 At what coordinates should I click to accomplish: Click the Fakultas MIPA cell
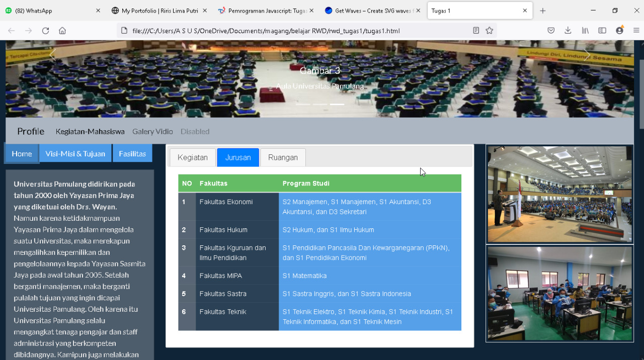click(237, 276)
